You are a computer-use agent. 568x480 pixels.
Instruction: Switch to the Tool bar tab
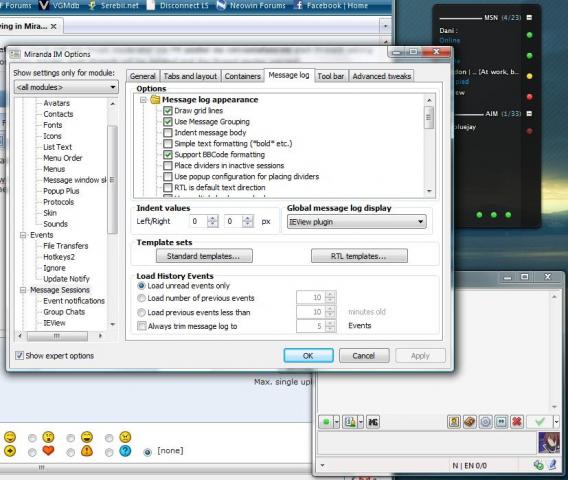coord(330,76)
